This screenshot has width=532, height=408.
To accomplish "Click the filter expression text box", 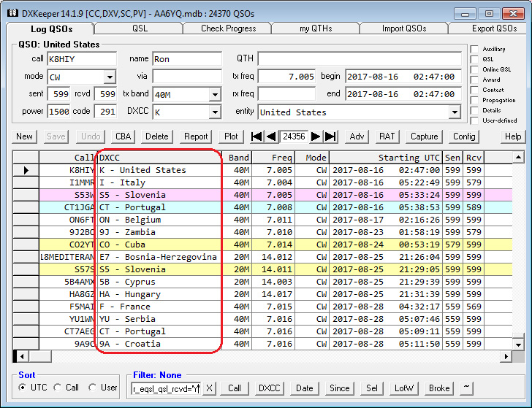I will click(x=166, y=389).
